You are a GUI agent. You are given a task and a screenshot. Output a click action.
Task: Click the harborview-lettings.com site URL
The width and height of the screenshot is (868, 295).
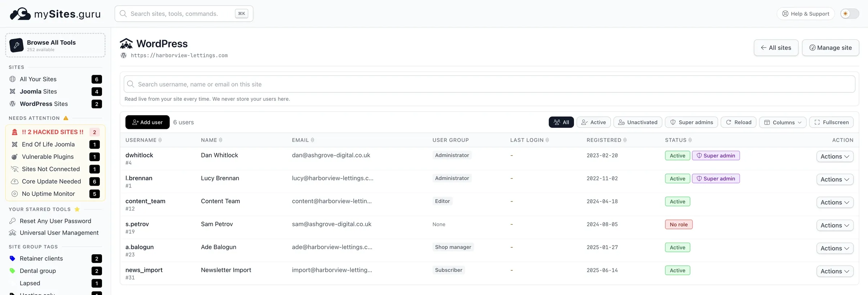(179, 55)
